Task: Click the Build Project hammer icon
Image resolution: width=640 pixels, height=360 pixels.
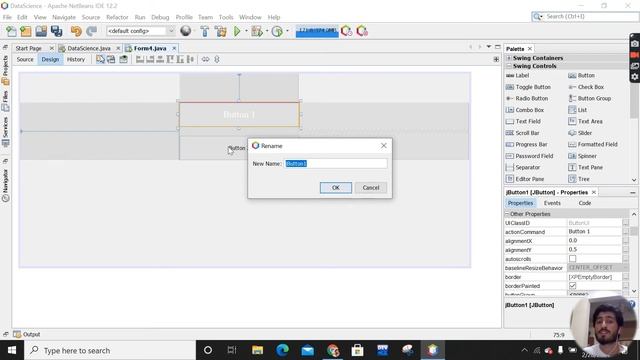Action: [x=204, y=31]
